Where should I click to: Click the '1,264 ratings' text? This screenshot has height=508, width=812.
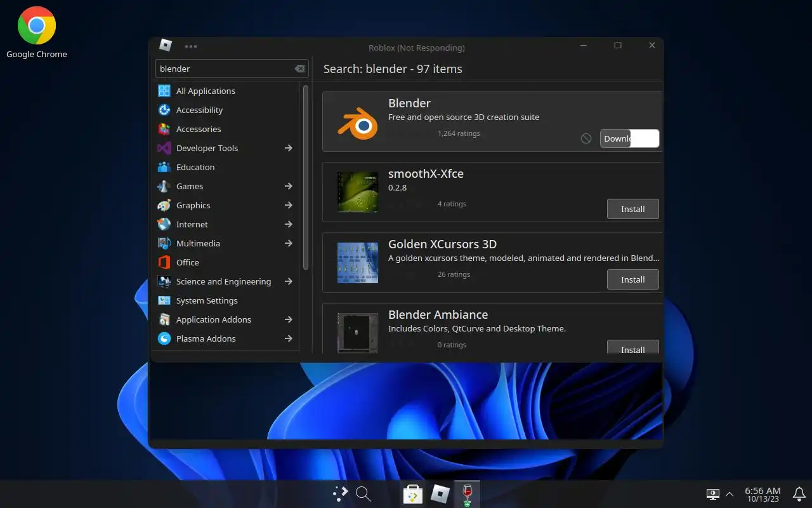[459, 133]
